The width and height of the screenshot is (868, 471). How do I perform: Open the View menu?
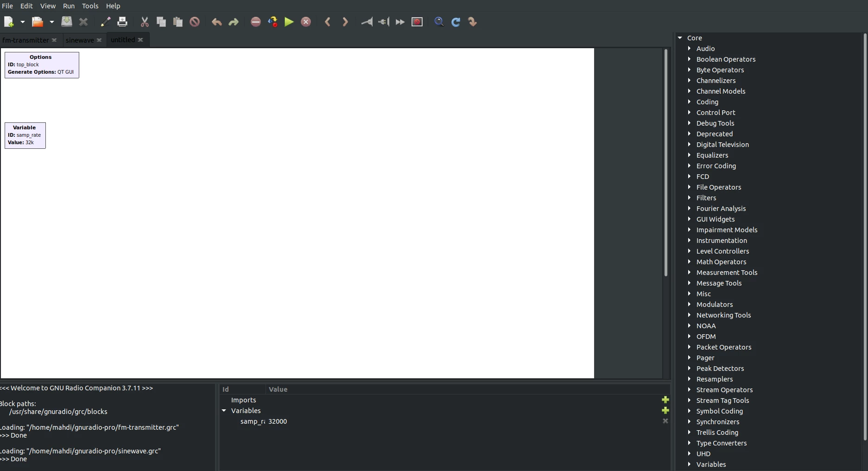(48, 6)
